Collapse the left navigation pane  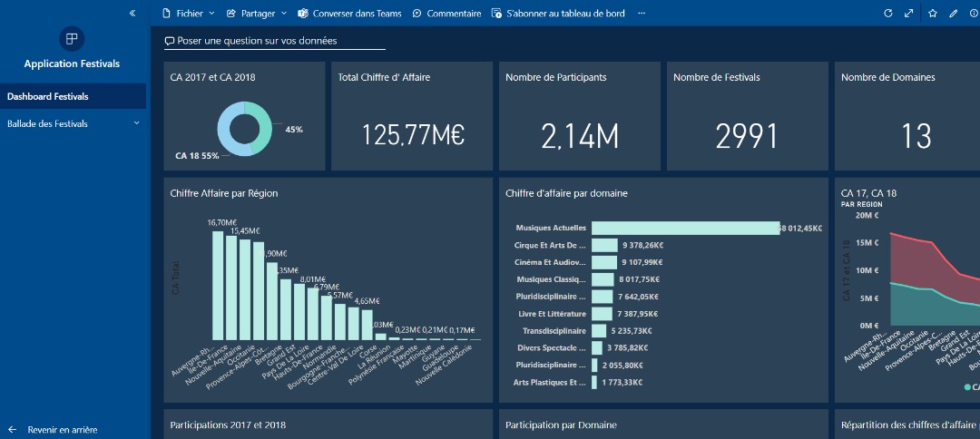point(132,14)
